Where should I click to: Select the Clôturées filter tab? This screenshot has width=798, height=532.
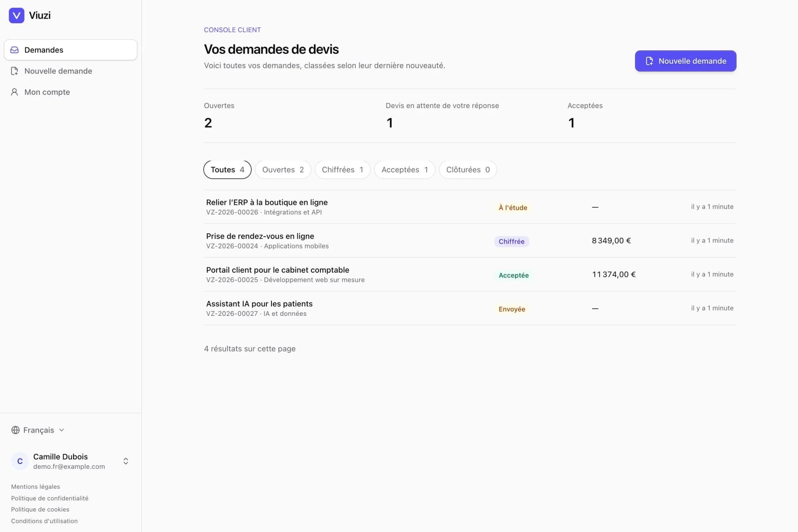[468, 170]
